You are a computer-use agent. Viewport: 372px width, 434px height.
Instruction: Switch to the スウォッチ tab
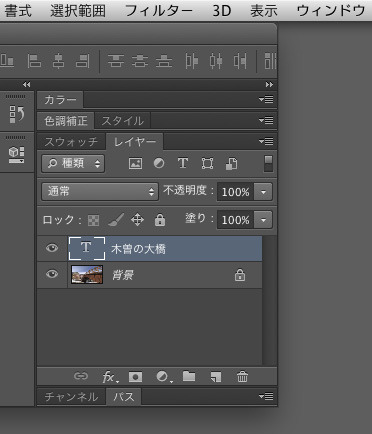pyautogui.click(x=71, y=142)
